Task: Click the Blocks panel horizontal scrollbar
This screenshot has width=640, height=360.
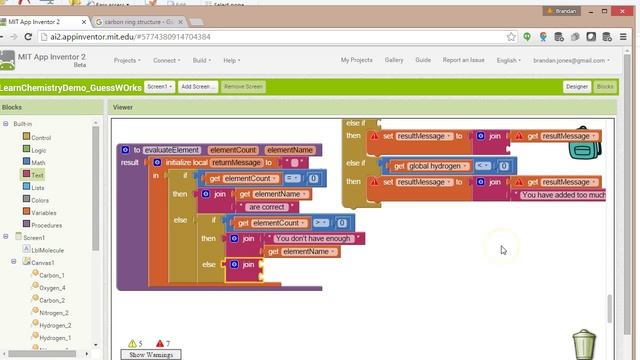Action: pyautogui.click(x=42, y=353)
